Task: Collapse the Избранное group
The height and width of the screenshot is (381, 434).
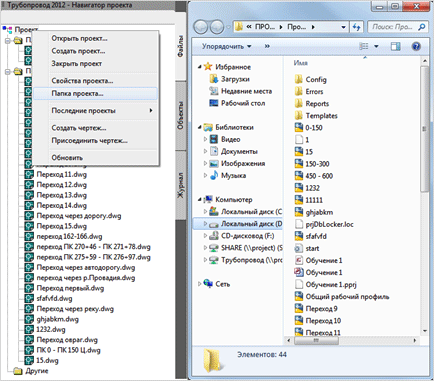Action: (200, 67)
